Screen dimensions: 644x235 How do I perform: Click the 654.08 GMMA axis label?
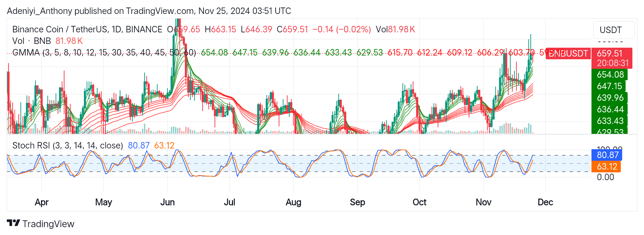pos(610,75)
